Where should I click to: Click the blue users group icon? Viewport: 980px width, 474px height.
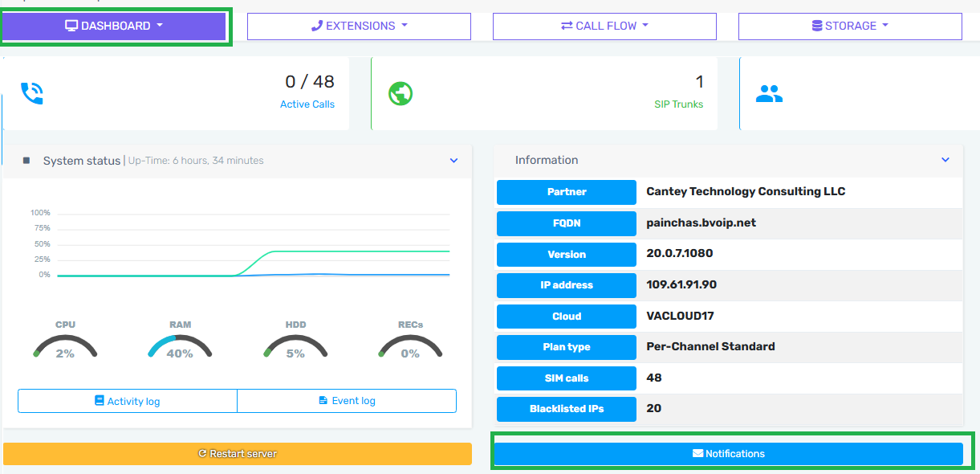click(x=769, y=95)
